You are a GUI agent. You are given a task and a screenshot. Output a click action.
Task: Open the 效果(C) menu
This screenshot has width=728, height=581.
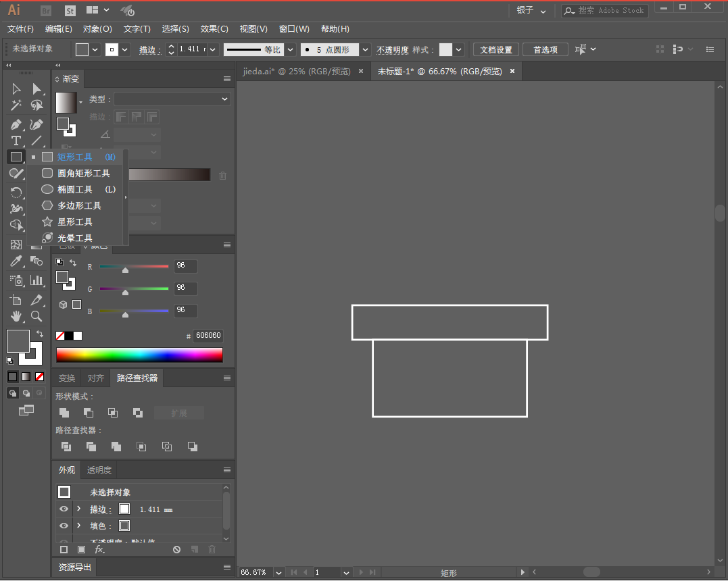click(214, 29)
